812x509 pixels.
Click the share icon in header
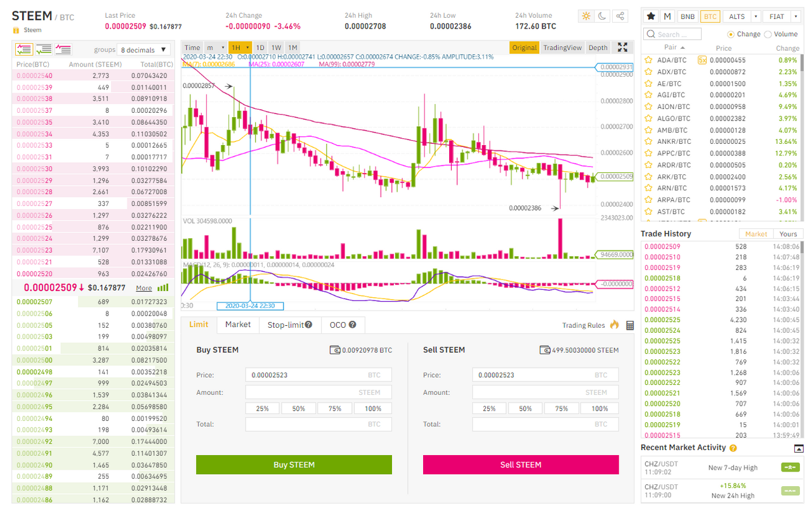click(x=620, y=16)
